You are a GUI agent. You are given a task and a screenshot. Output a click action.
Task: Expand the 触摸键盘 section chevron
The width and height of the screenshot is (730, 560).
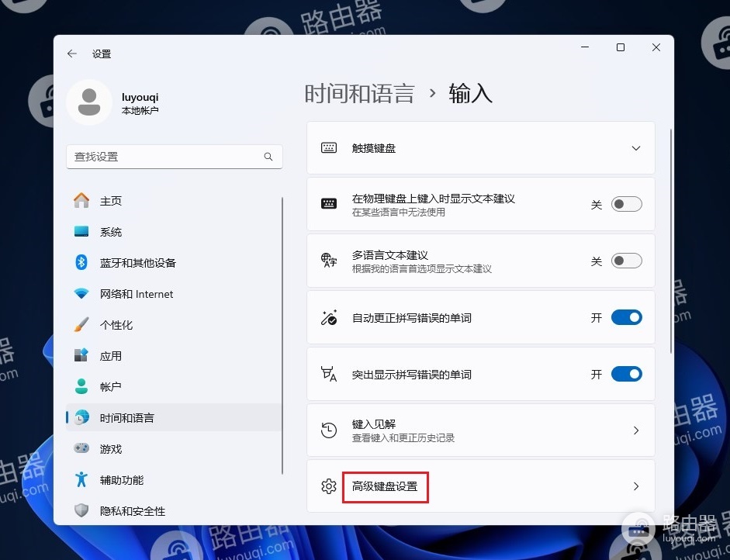pyautogui.click(x=636, y=148)
